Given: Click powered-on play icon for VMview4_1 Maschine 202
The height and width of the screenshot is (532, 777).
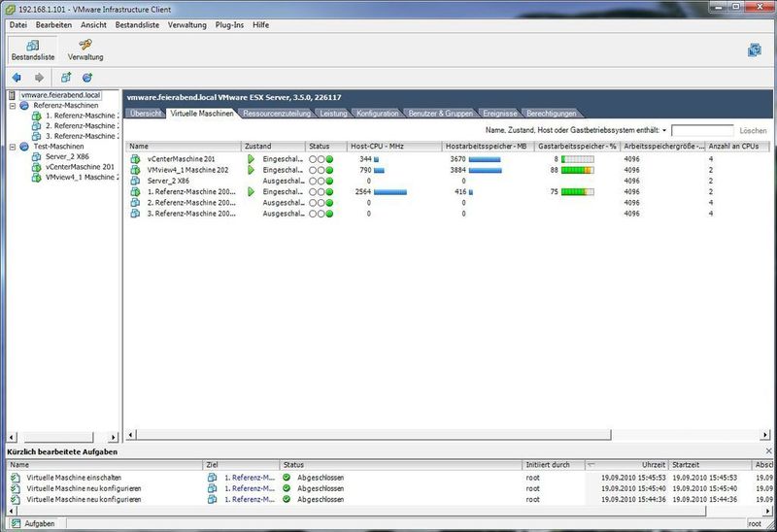Looking at the screenshot, I should click(x=251, y=170).
